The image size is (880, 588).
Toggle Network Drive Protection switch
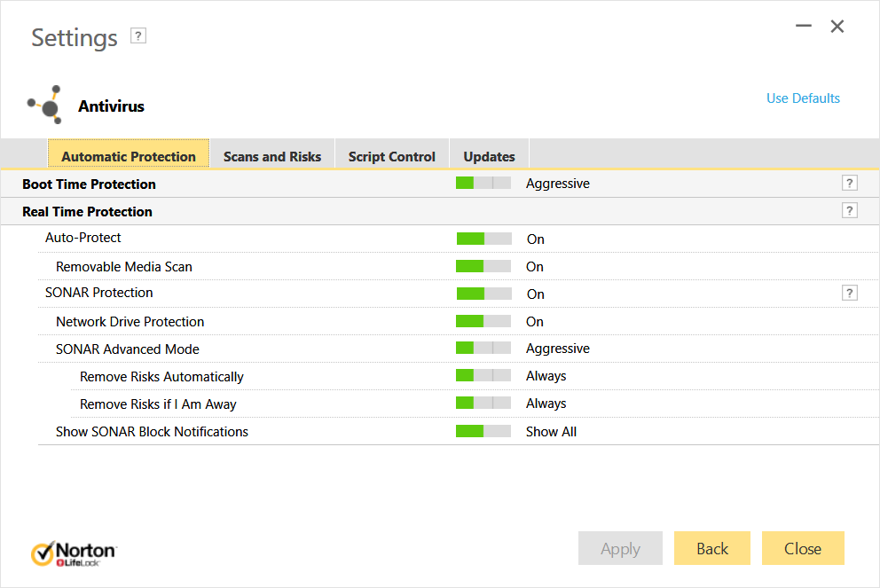(x=483, y=321)
